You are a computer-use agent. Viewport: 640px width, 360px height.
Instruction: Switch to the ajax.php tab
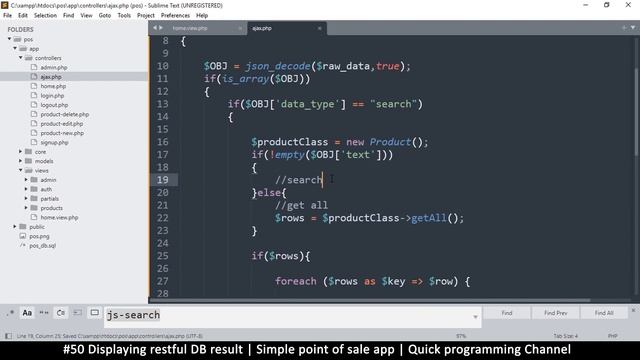(262, 28)
